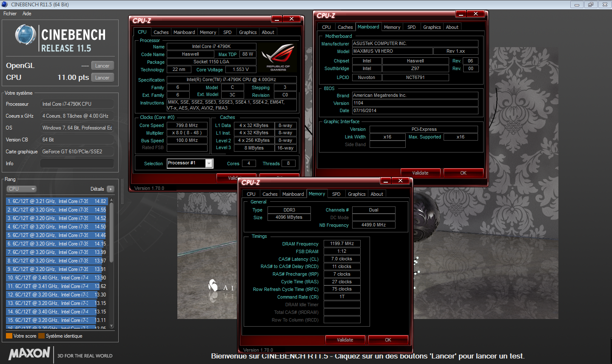The image size is (612, 364).
Task: Click OK in the Mainboard CPU-Z window
Action: [x=463, y=173]
